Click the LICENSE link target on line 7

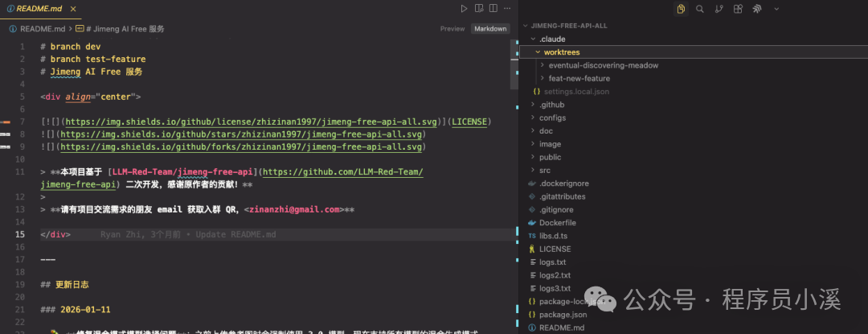[469, 122]
